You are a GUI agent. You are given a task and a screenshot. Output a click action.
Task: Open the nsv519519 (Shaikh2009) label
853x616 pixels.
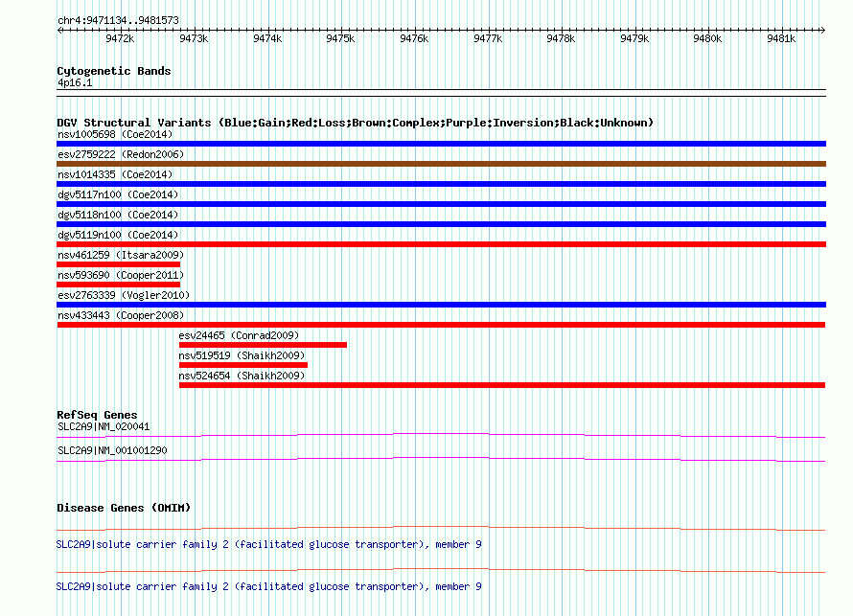pos(242,355)
